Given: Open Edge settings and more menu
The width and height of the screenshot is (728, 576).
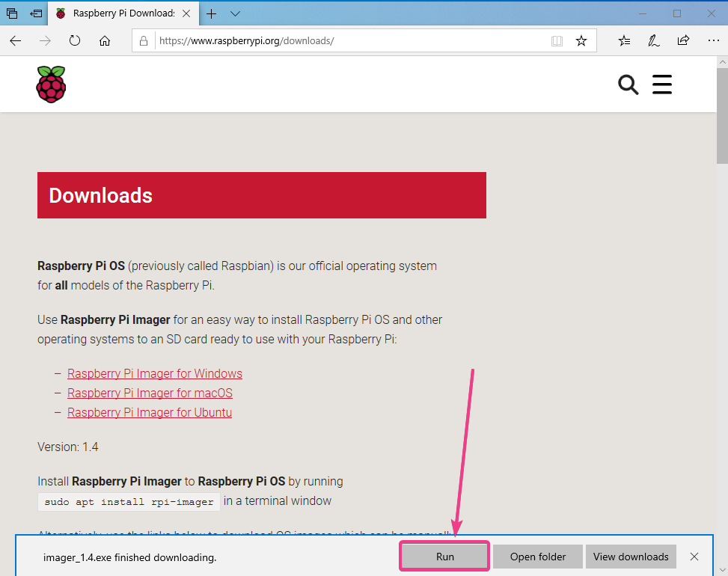Looking at the screenshot, I should [713, 41].
